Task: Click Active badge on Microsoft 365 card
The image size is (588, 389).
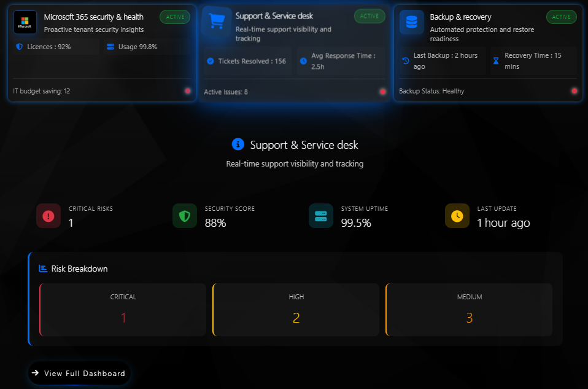Action: click(x=175, y=17)
